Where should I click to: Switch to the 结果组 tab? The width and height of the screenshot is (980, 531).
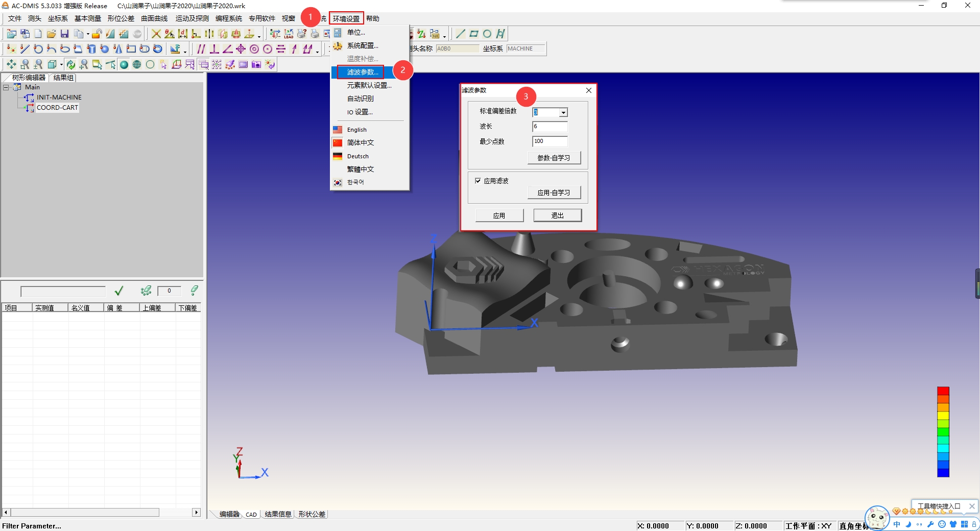tap(63, 78)
